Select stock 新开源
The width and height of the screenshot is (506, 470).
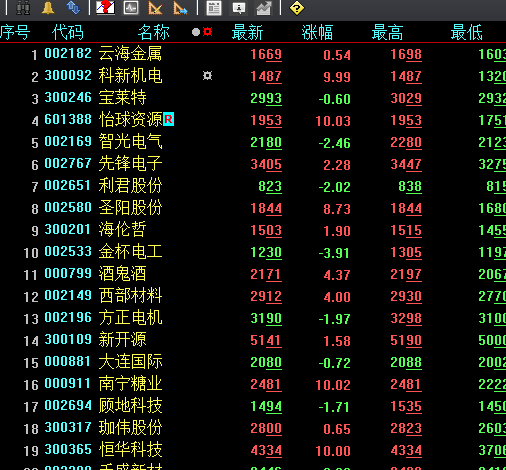point(122,340)
